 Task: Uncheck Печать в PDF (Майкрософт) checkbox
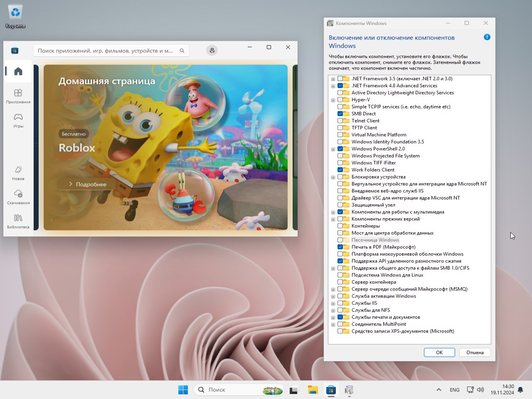340,247
